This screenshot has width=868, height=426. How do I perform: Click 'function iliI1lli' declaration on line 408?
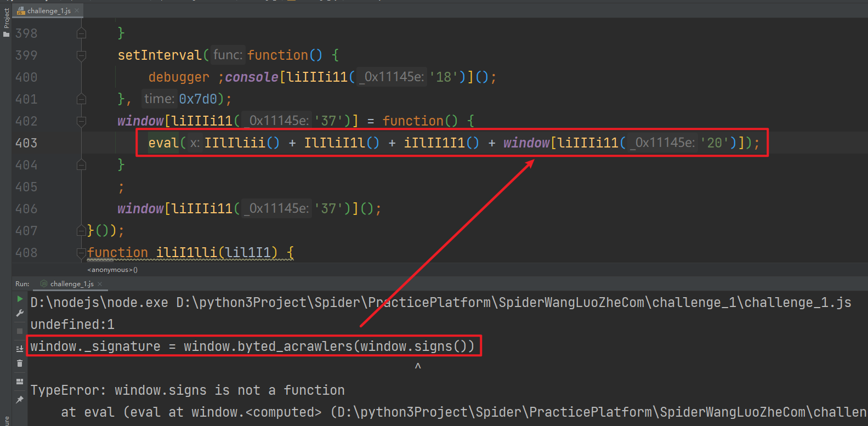pos(190,253)
